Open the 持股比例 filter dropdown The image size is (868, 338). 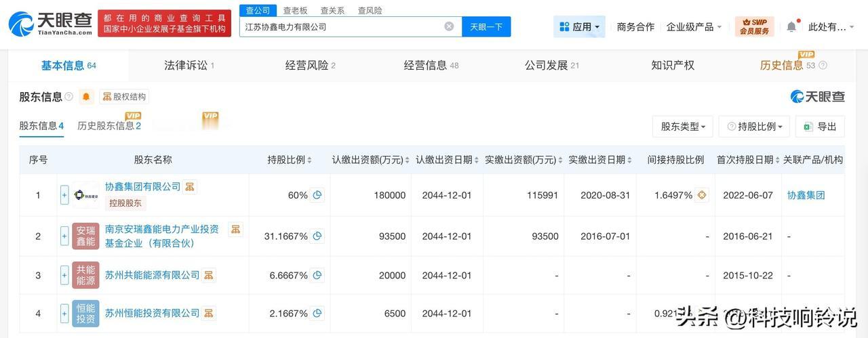754,126
